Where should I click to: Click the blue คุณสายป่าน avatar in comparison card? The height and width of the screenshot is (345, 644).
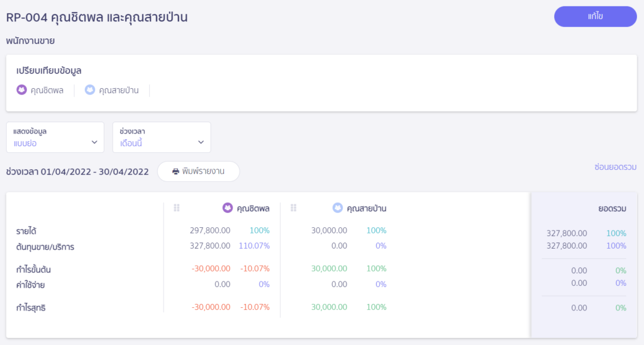(90, 90)
